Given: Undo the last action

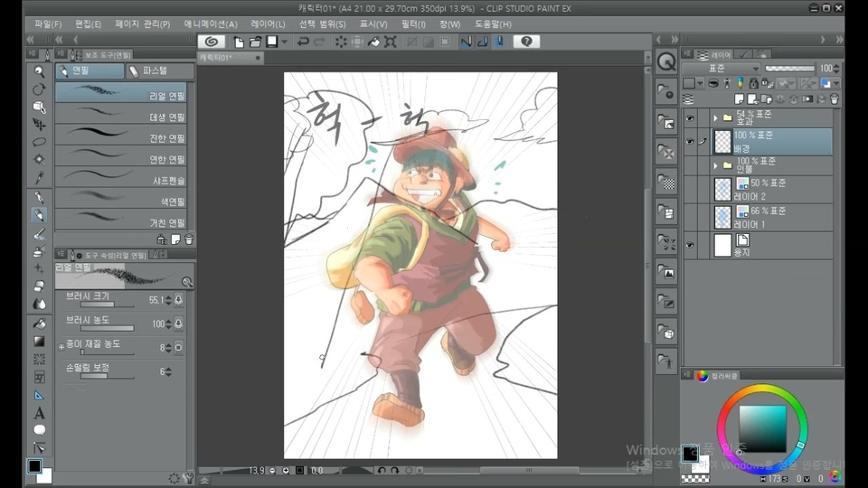Looking at the screenshot, I should click(303, 42).
